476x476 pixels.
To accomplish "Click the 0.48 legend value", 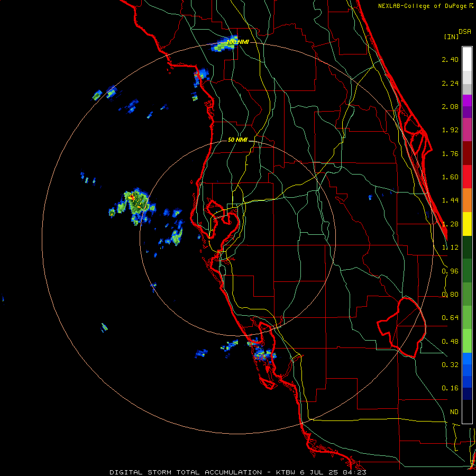I will click(450, 342).
